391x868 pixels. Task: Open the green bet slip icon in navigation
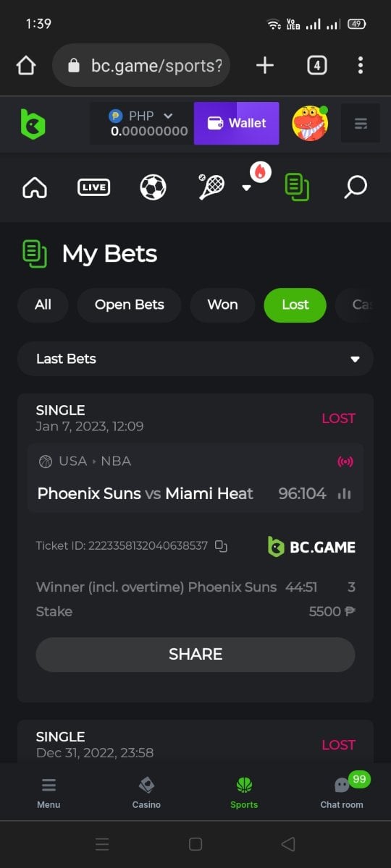[297, 187]
